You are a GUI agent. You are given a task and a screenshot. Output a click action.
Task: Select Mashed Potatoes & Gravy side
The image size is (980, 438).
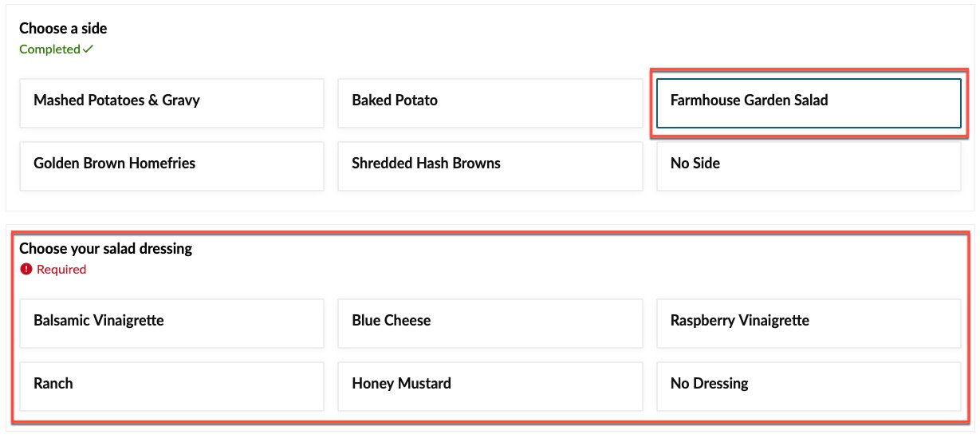pyautogui.click(x=171, y=103)
